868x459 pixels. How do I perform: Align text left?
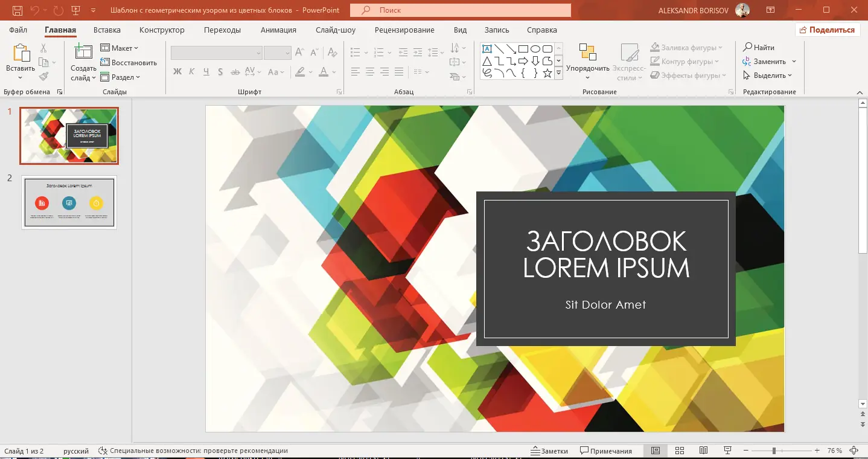(356, 72)
